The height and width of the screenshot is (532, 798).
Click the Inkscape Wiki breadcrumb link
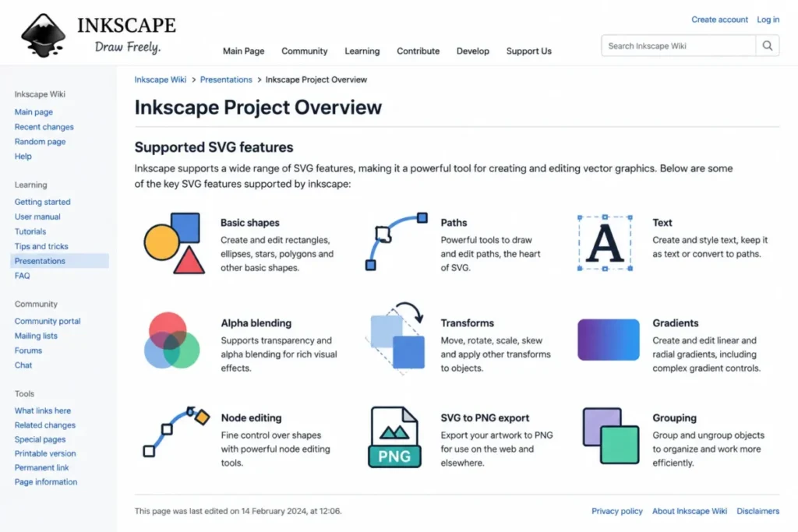[161, 79]
